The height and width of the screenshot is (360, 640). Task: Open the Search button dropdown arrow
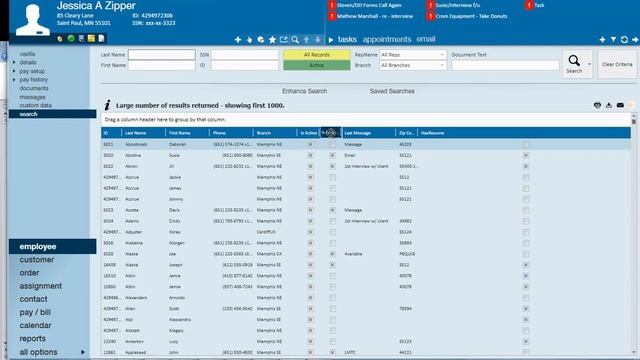[589, 64]
